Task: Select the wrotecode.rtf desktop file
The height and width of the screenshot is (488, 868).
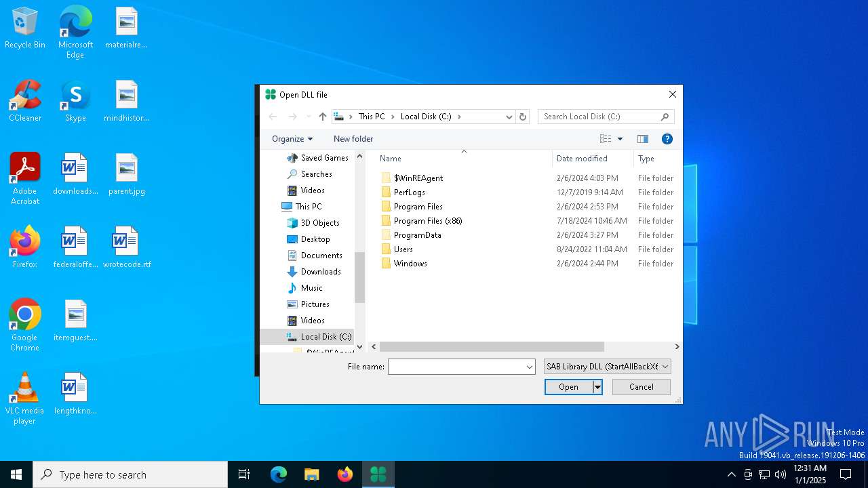Action: [x=127, y=248]
